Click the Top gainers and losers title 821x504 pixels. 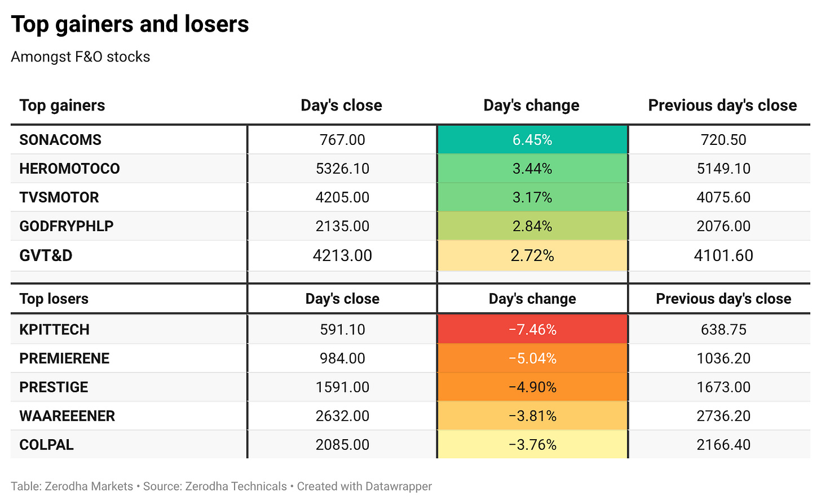tap(130, 24)
